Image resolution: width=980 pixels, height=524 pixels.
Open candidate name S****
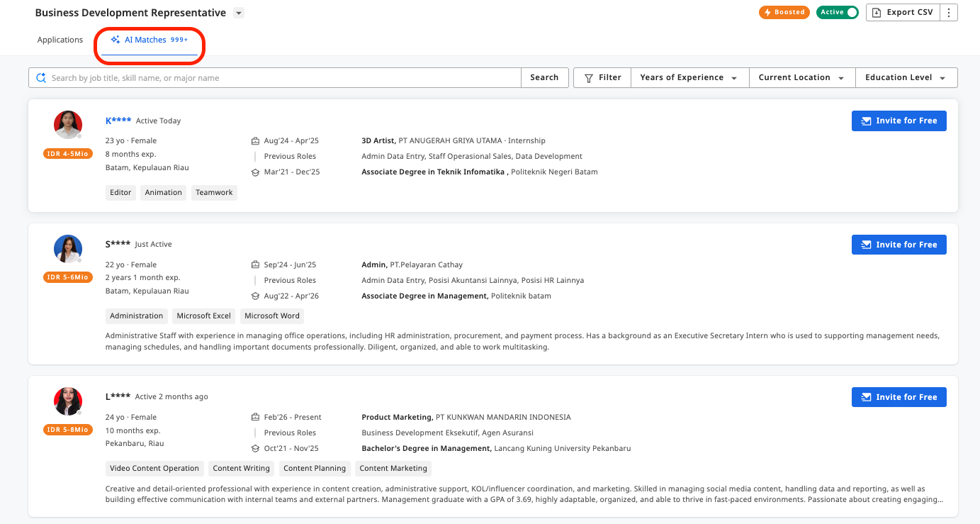coord(118,244)
